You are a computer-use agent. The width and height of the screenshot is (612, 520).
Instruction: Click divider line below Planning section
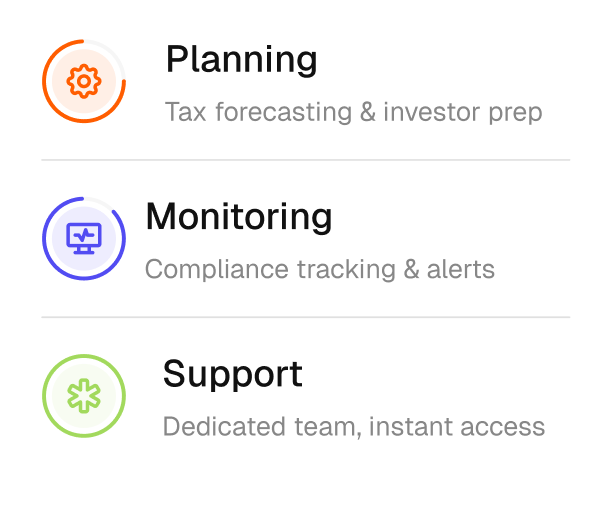[x=306, y=160]
